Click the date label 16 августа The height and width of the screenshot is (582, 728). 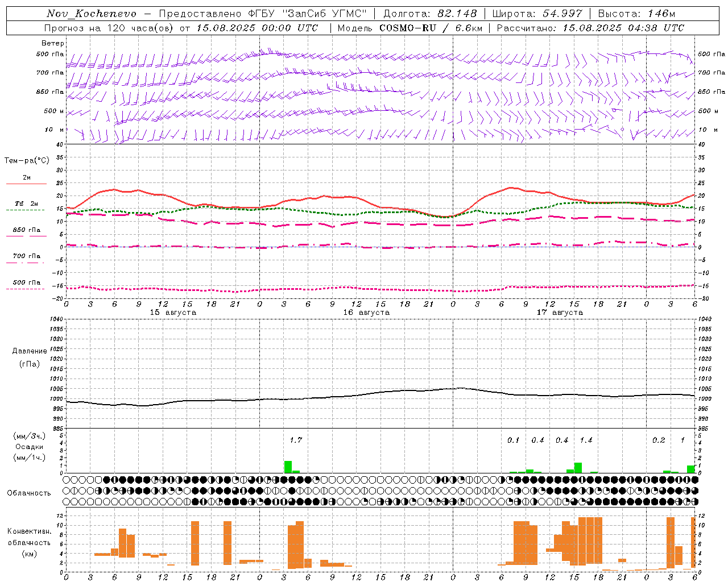[x=366, y=313]
